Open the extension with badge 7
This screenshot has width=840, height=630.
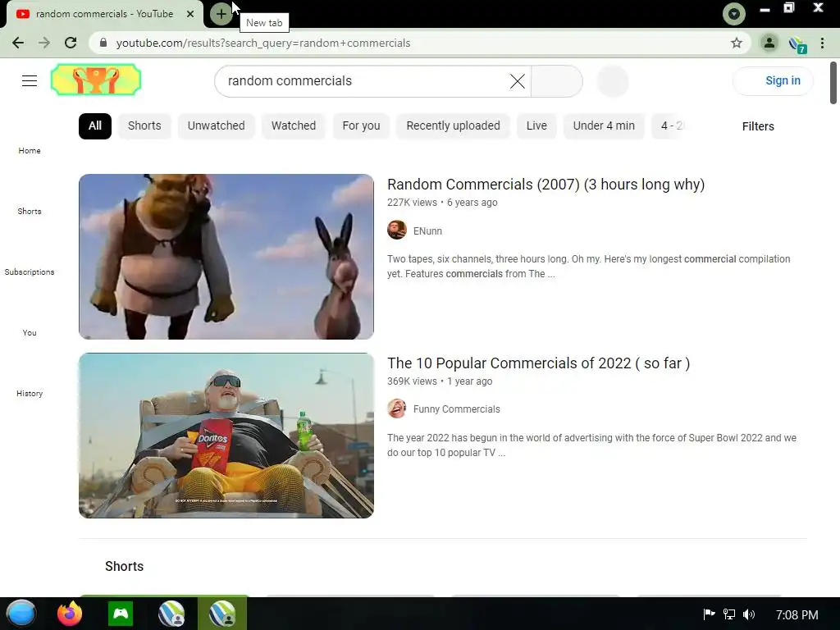(x=797, y=44)
